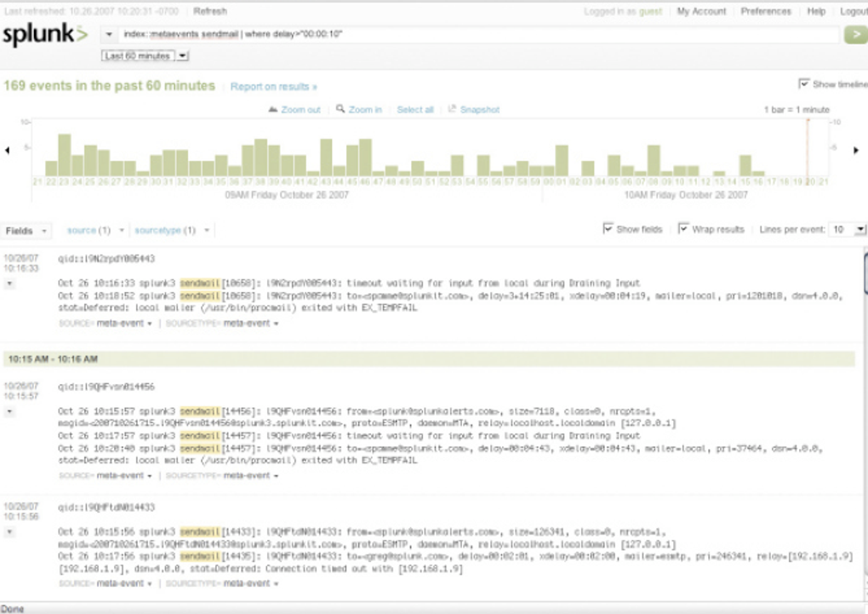Click the 10AM Friday October 26 2007 label
Viewport: 868px width, 614px height.
tap(686, 195)
